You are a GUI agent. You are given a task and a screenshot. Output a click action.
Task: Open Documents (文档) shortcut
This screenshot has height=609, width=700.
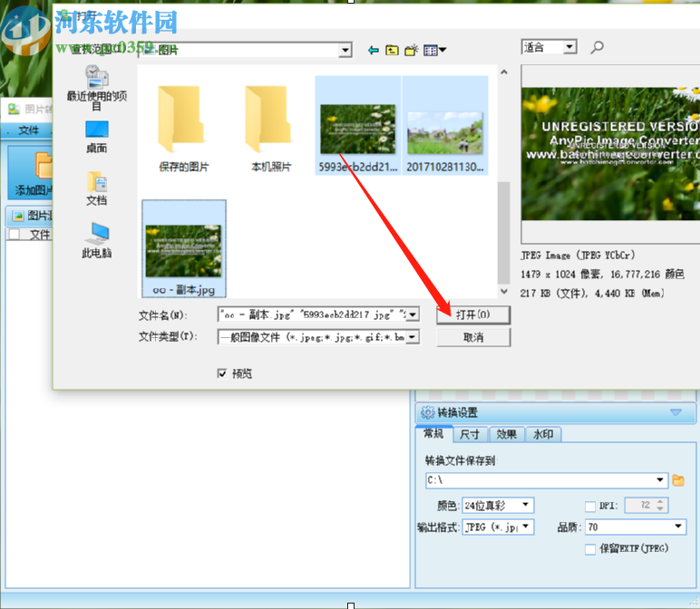pos(96,188)
